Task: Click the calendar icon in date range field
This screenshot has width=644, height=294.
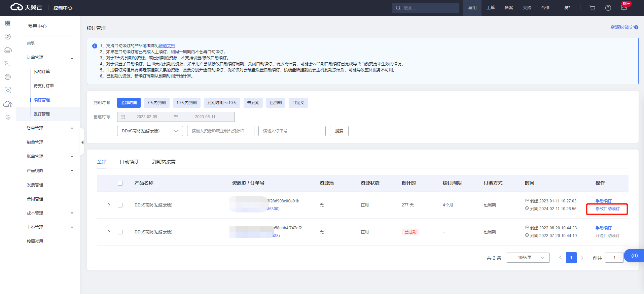Action: point(123,117)
